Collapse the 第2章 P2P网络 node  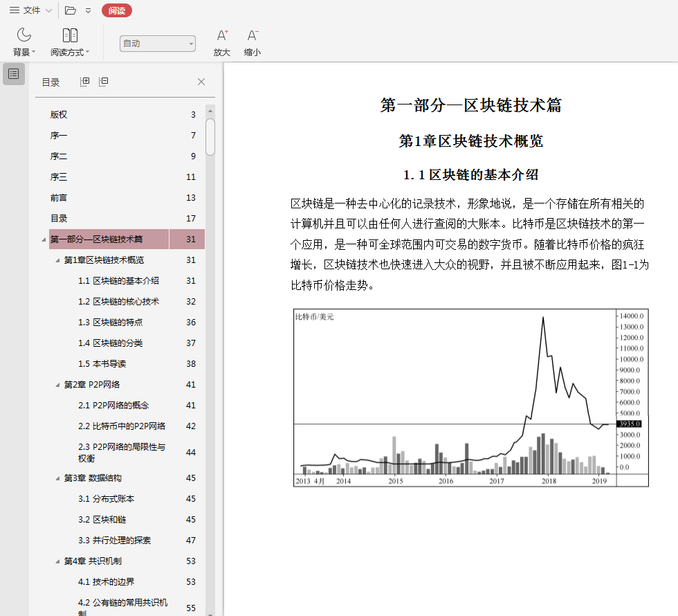tap(58, 385)
